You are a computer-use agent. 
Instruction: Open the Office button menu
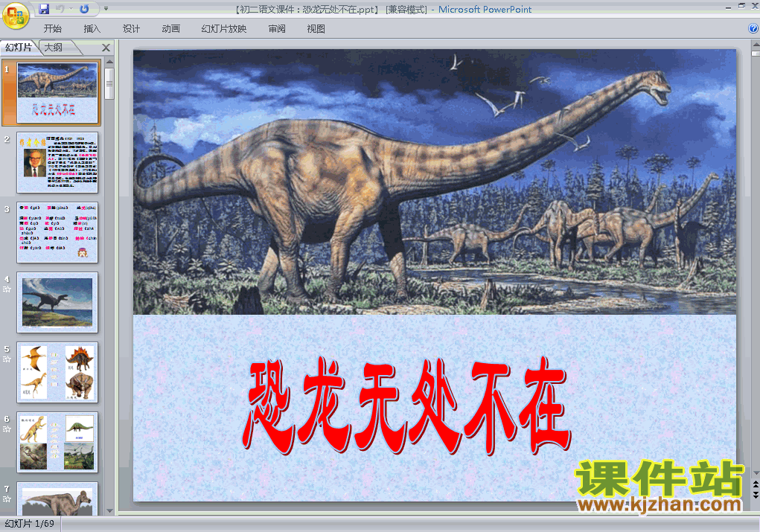(x=16, y=16)
